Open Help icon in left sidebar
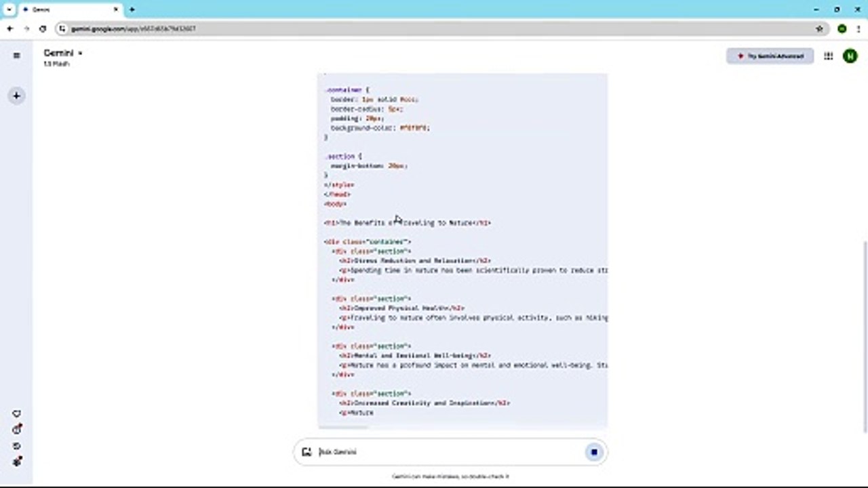The height and width of the screenshot is (488, 868). click(x=17, y=429)
